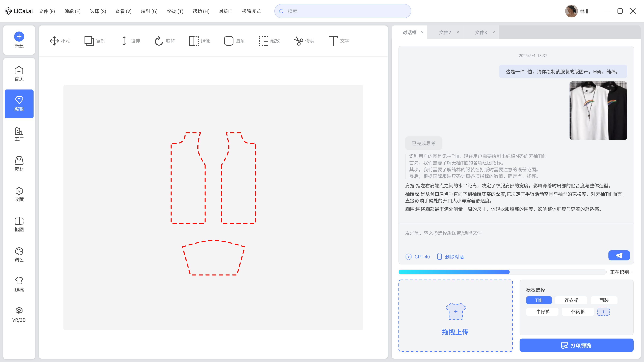This screenshot has width=644, height=362.
Task: Click the 新建 plus icon
Action: (19, 37)
